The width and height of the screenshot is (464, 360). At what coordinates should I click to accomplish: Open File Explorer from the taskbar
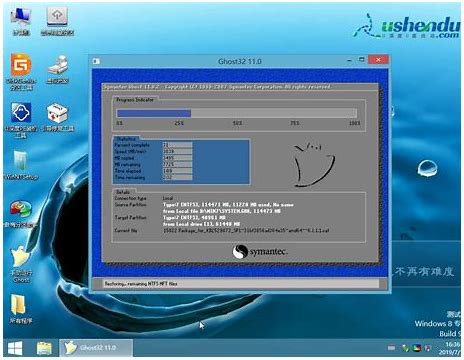point(44,349)
